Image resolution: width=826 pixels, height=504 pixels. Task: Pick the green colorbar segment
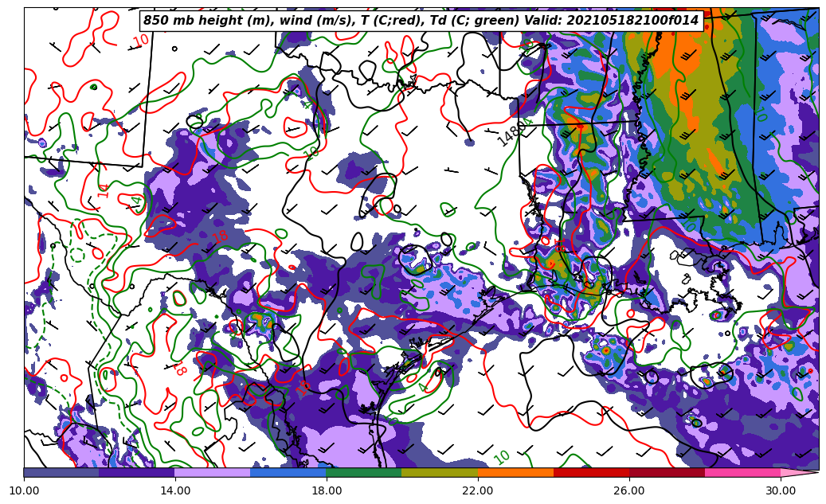[x=364, y=472]
